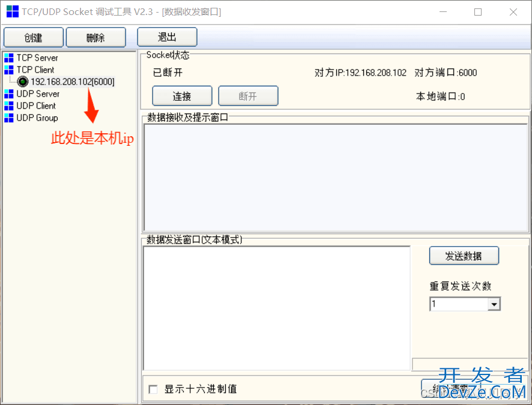Click the UDP Server node icon
Viewport: 532px width, 405px height.
click(9, 94)
